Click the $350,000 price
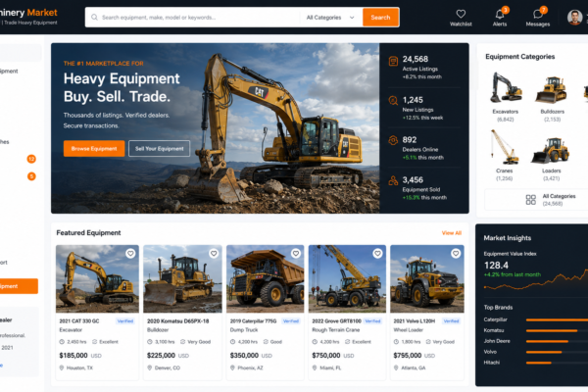The image size is (588, 392). 244,355
